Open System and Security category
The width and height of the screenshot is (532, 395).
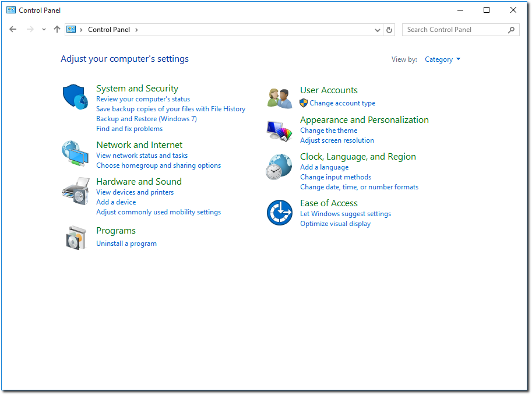coord(137,89)
